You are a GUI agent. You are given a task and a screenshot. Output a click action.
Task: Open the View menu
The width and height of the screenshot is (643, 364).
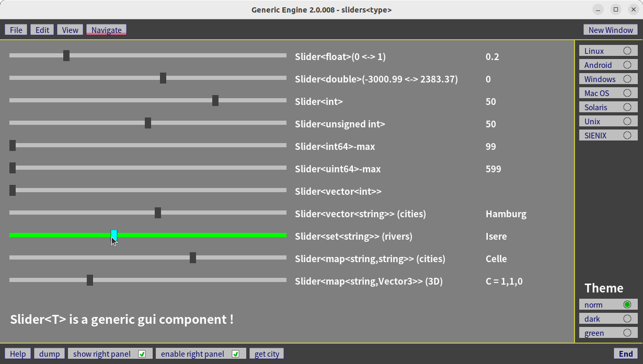70,30
